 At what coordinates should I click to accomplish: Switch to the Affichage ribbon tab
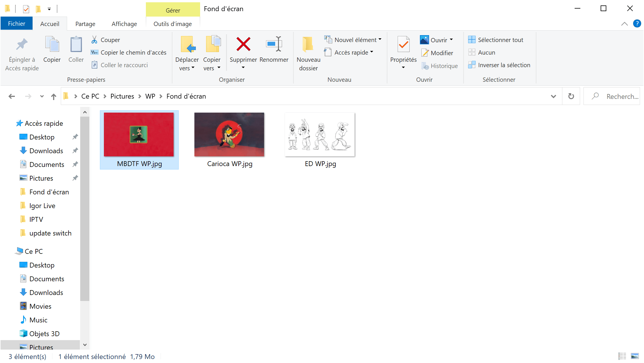(x=124, y=24)
